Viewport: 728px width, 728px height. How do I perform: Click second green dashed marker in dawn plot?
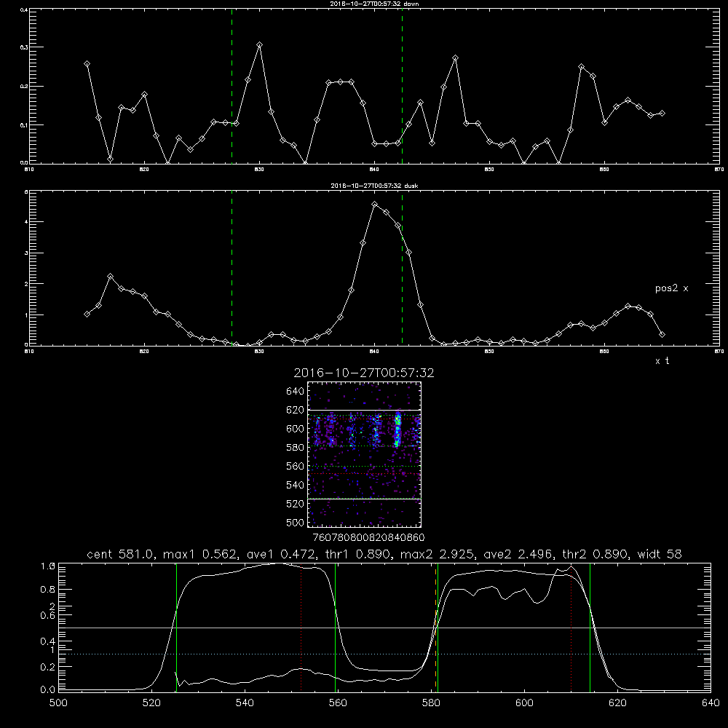tap(402, 86)
